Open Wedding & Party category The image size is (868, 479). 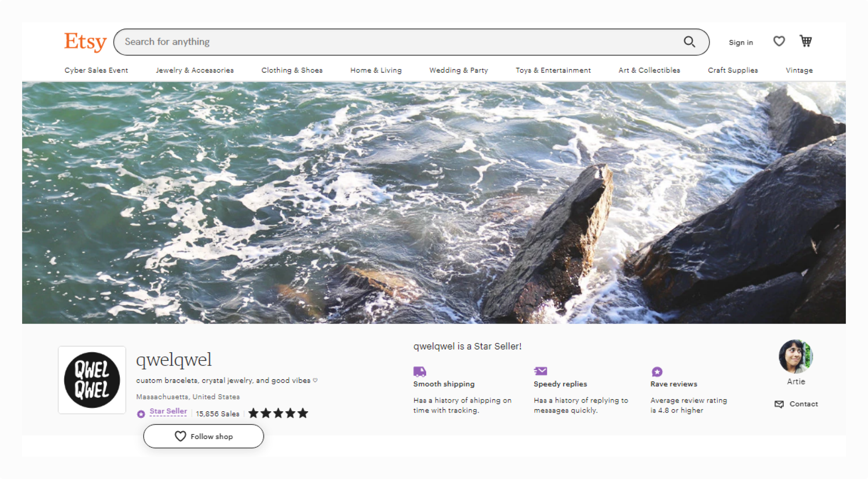click(x=459, y=70)
